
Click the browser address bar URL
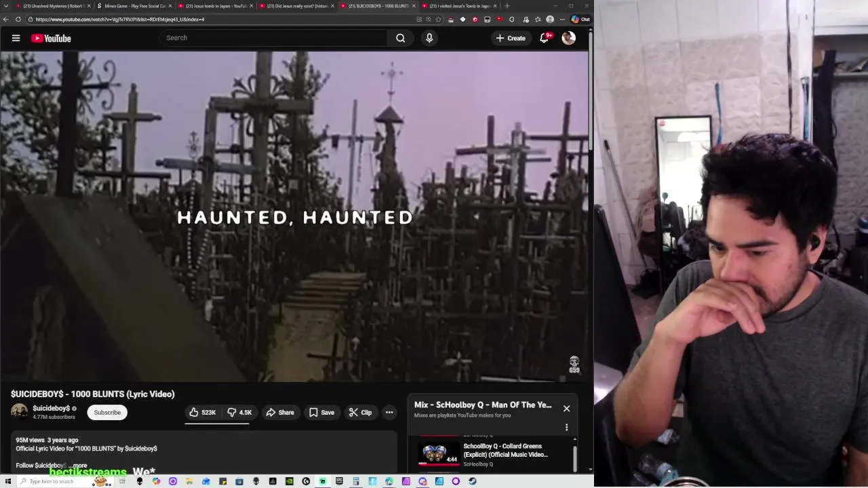pos(120,20)
